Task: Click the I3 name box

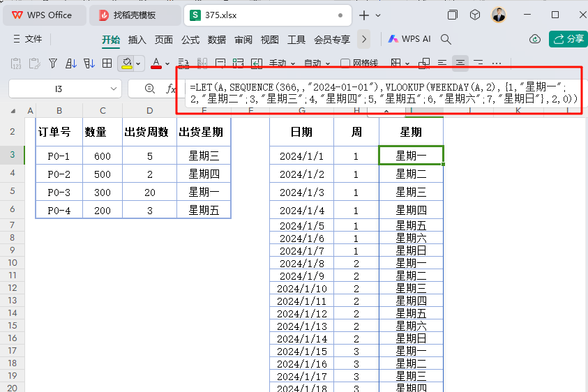Action: pos(59,89)
